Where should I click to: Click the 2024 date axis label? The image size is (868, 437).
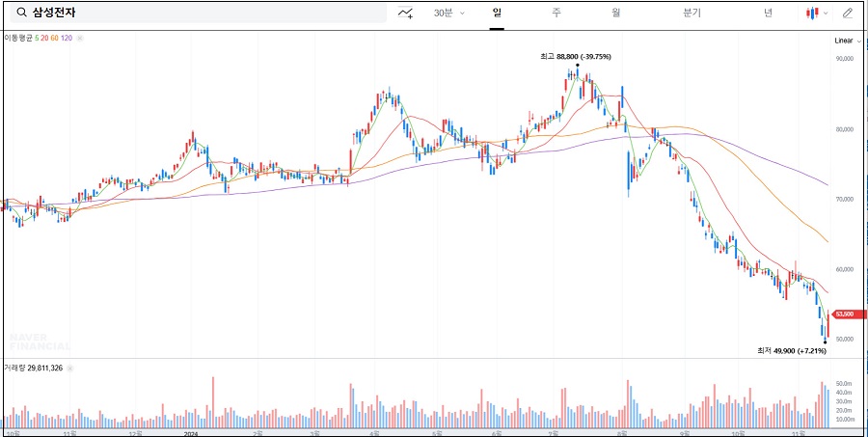[x=190, y=433]
